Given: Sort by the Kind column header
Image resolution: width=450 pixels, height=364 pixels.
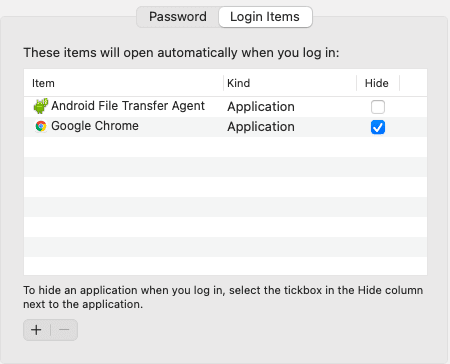Looking at the screenshot, I should click(290, 83).
